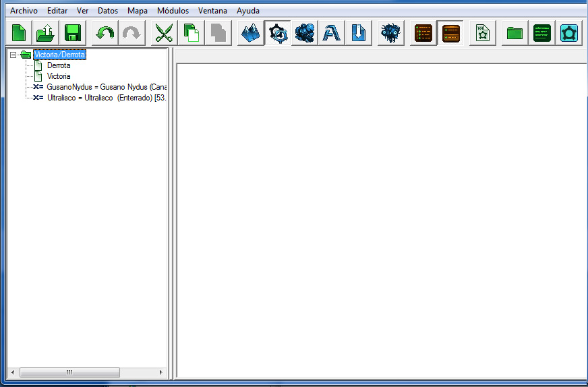Click the cyan gear new element icon
The image size is (588, 387).
tap(569, 33)
